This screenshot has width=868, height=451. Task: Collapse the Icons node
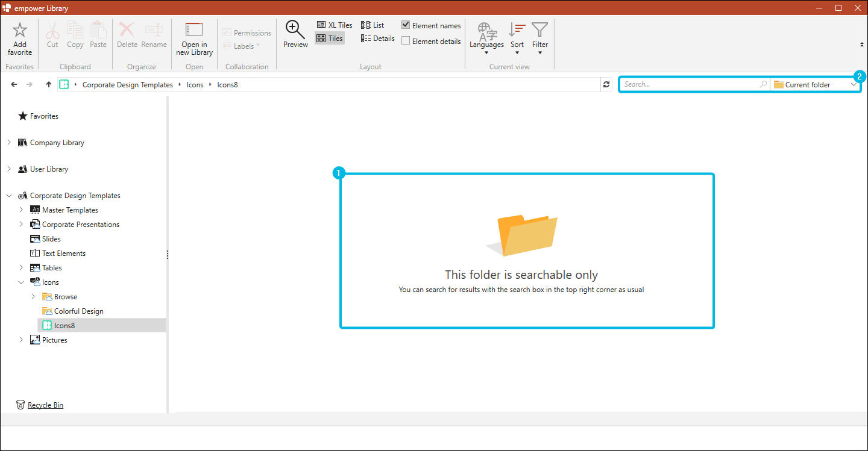point(21,282)
